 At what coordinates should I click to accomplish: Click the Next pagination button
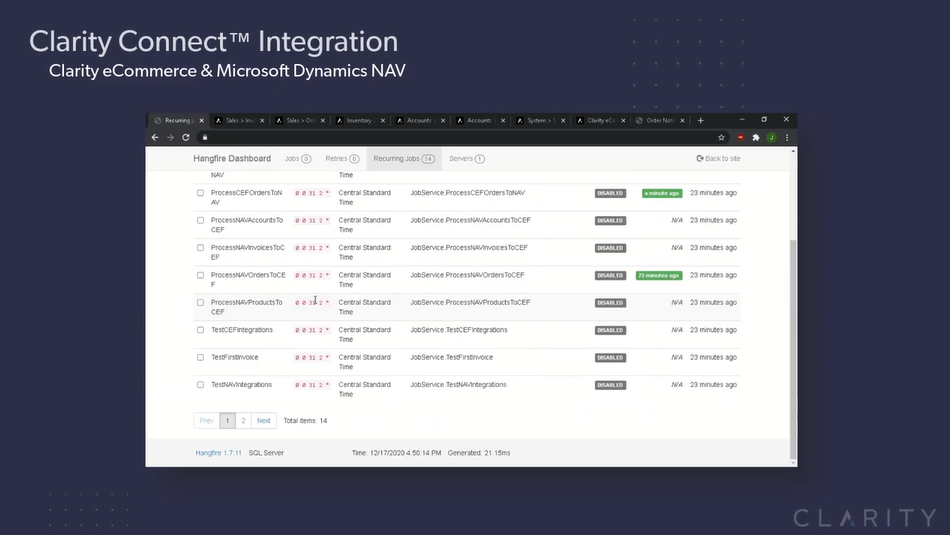coord(264,420)
